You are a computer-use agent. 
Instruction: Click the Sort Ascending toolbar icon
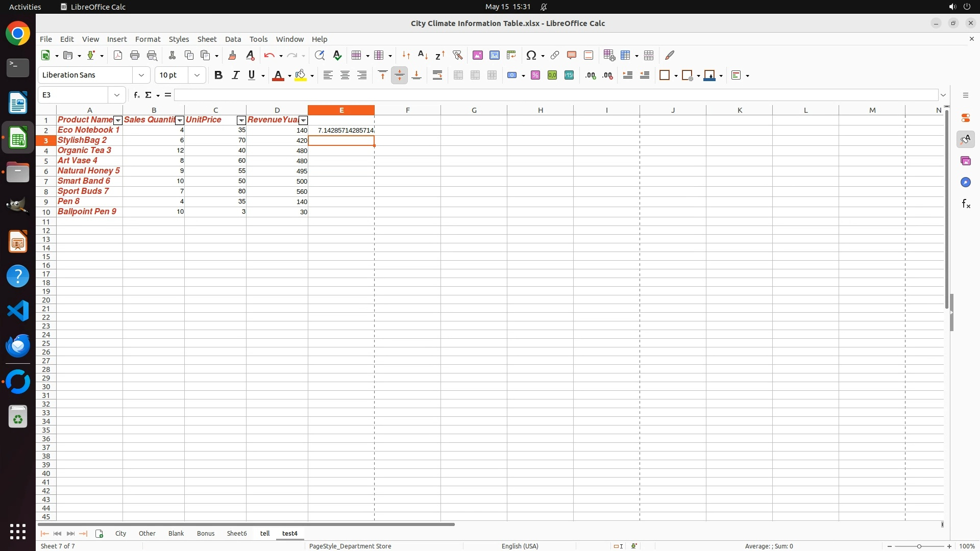[x=423, y=55]
